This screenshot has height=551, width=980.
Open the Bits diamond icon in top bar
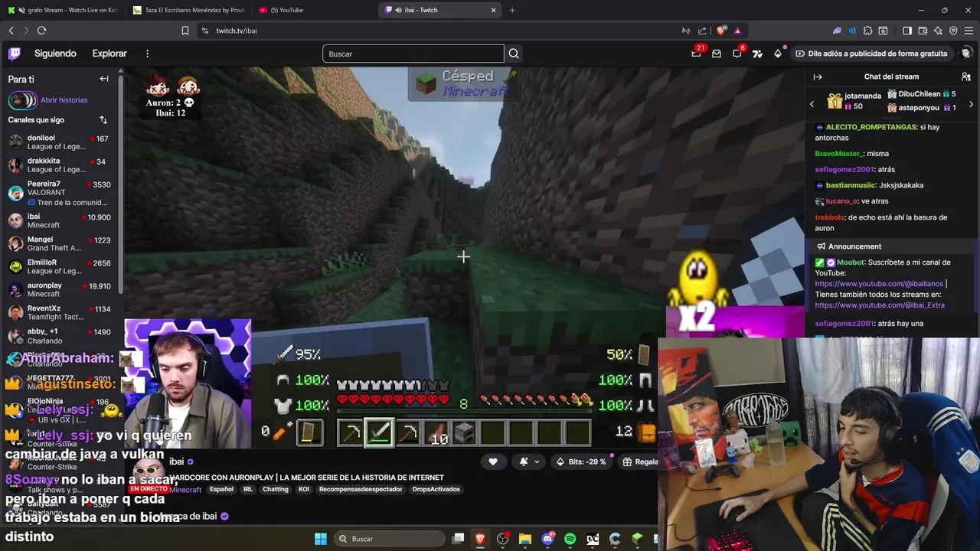778,54
